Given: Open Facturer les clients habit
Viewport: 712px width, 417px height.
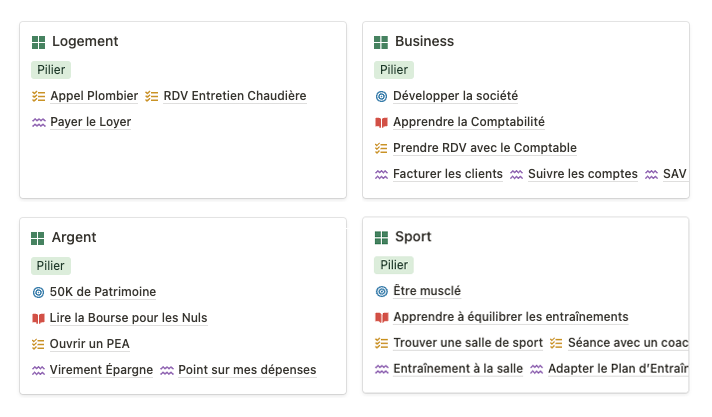Looking at the screenshot, I should 447,175.
